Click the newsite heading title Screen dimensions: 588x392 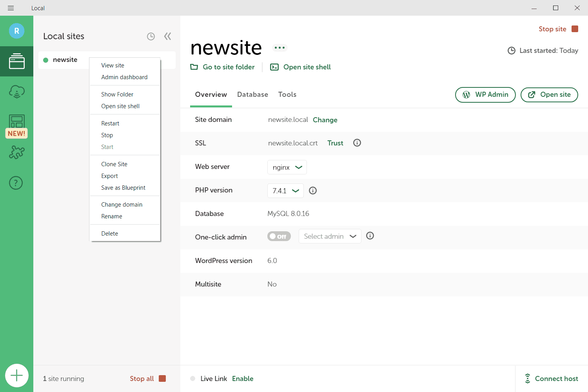click(x=226, y=48)
